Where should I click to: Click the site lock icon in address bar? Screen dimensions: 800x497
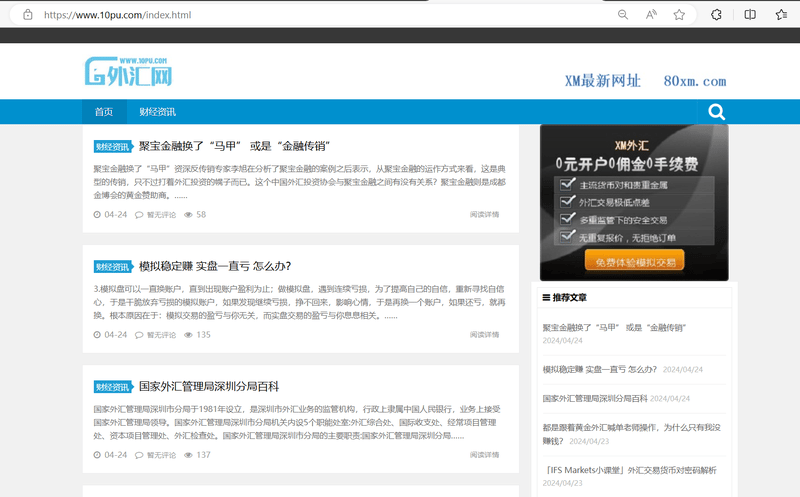28,15
